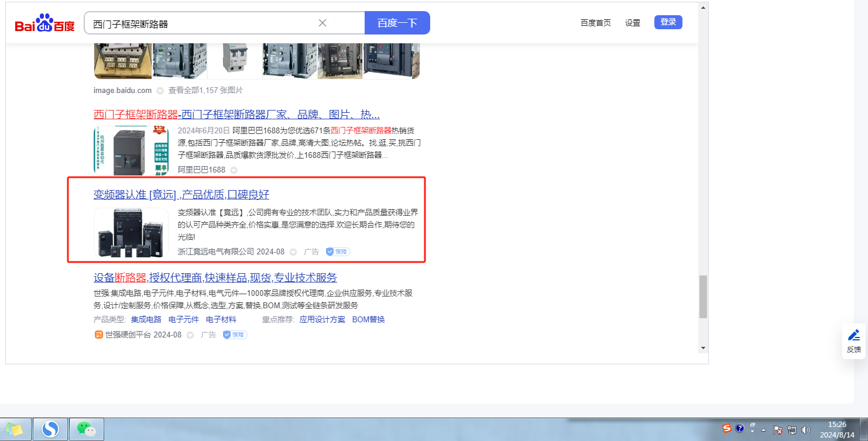Viewport: 868px width, 441px height.
Task: Click the 百度一下 search button
Action: pyautogui.click(x=397, y=23)
